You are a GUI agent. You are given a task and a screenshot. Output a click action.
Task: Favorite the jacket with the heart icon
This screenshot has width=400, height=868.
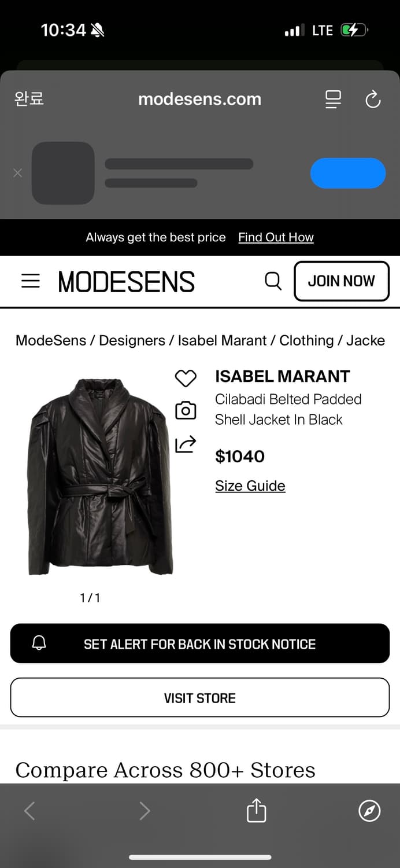186,378
